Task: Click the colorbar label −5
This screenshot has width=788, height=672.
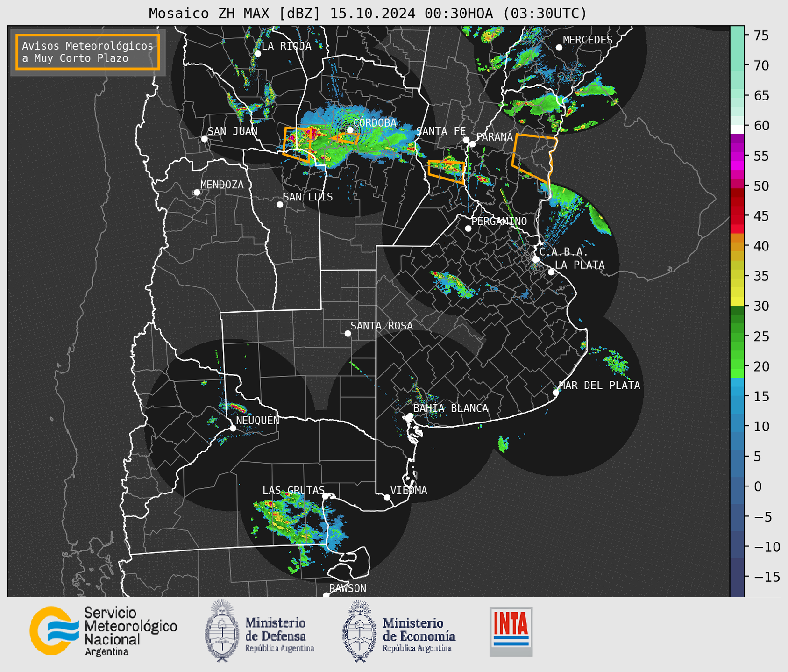Action: (x=762, y=517)
